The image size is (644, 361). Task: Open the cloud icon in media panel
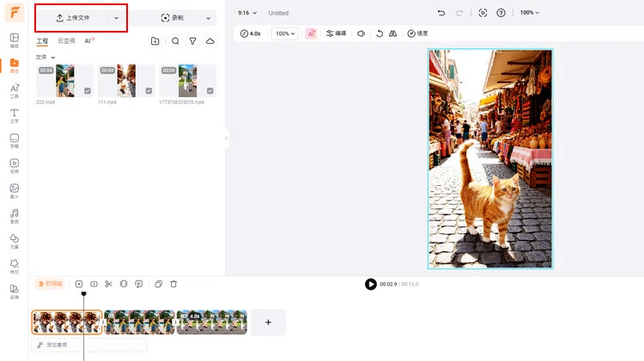pyautogui.click(x=210, y=41)
